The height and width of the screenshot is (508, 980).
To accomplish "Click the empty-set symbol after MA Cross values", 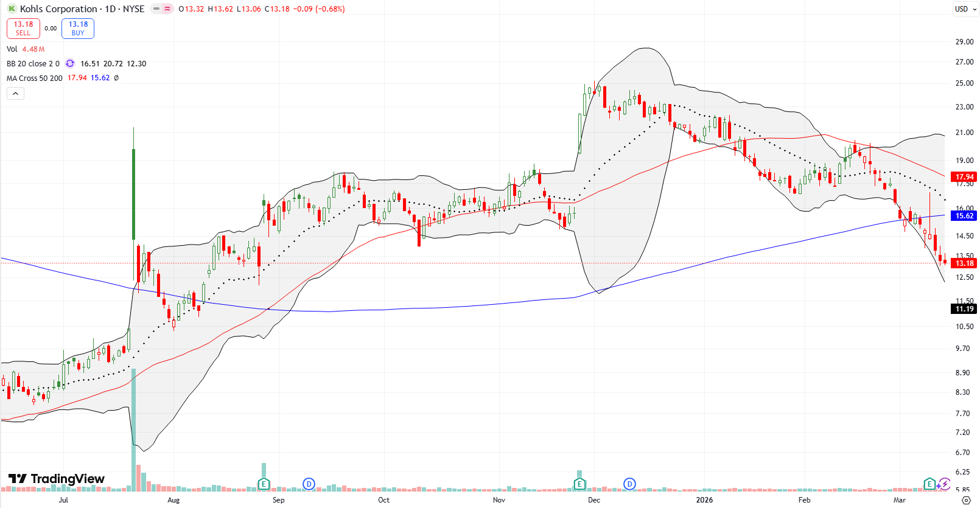I will pos(116,78).
